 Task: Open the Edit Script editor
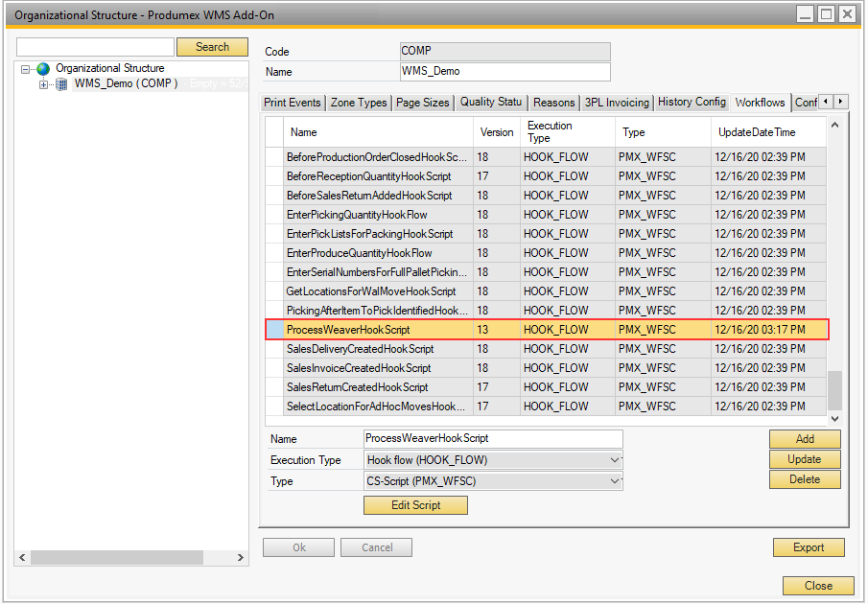[x=415, y=505]
